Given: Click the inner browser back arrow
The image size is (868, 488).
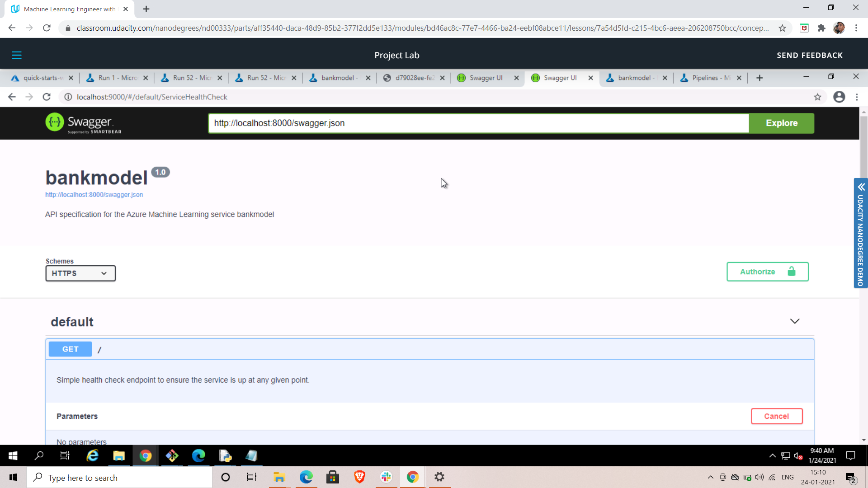Looking at the screenshot, I should (12, 97).
